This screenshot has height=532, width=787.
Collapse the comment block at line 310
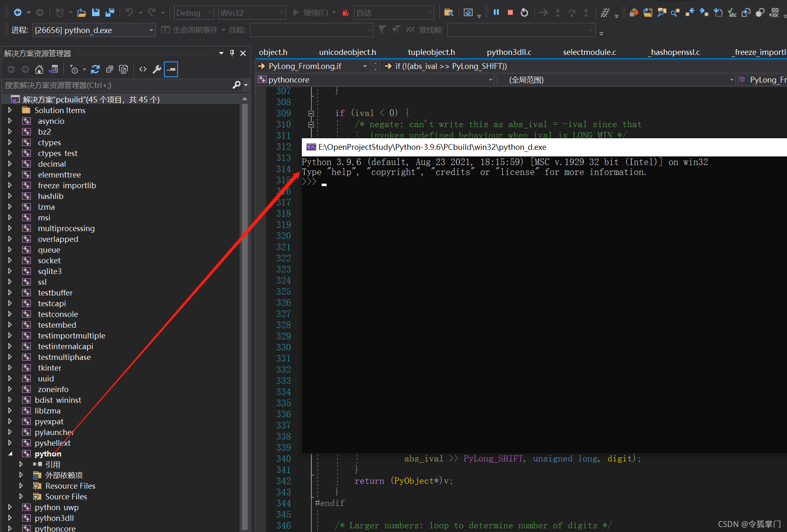click(x=311, y=124)
